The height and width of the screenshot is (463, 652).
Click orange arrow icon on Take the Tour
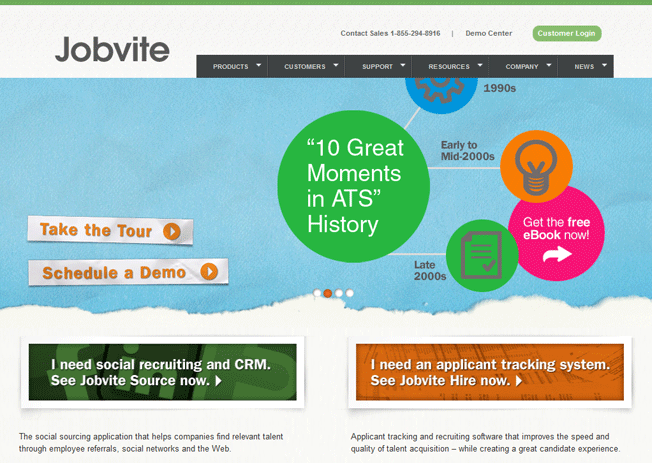172,231
